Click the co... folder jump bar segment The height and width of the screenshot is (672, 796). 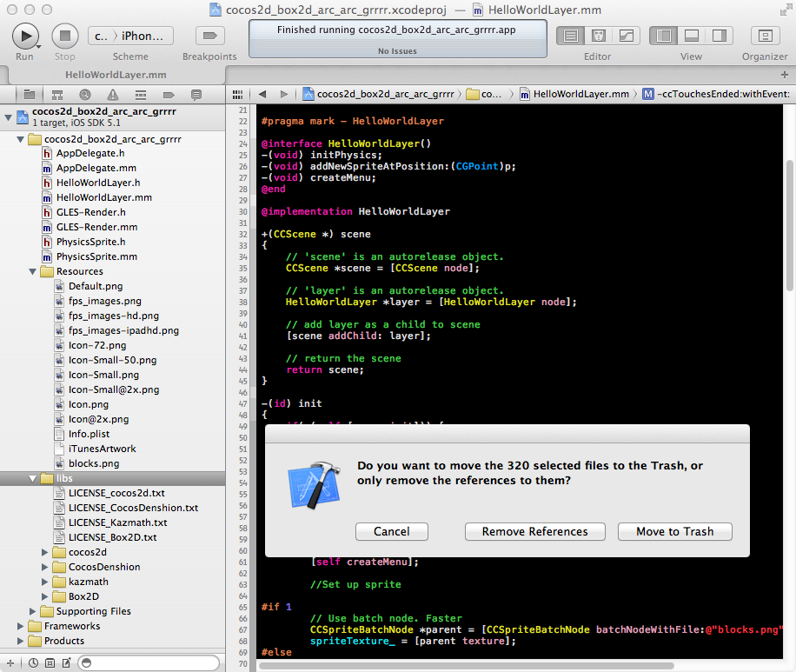[x=484, y=94]
